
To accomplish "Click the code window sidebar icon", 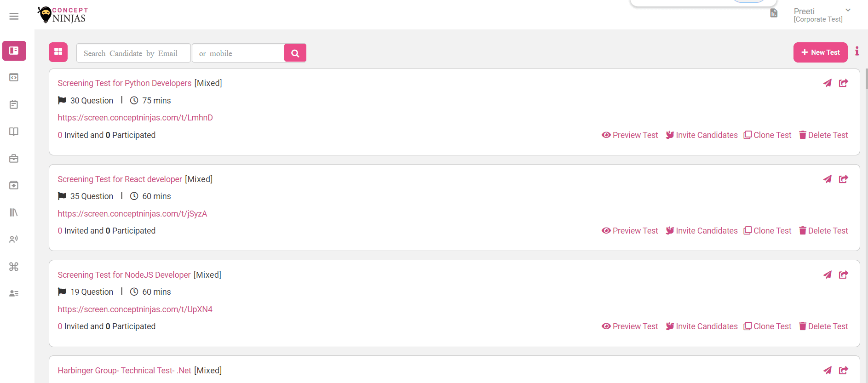I will [14, 78].
